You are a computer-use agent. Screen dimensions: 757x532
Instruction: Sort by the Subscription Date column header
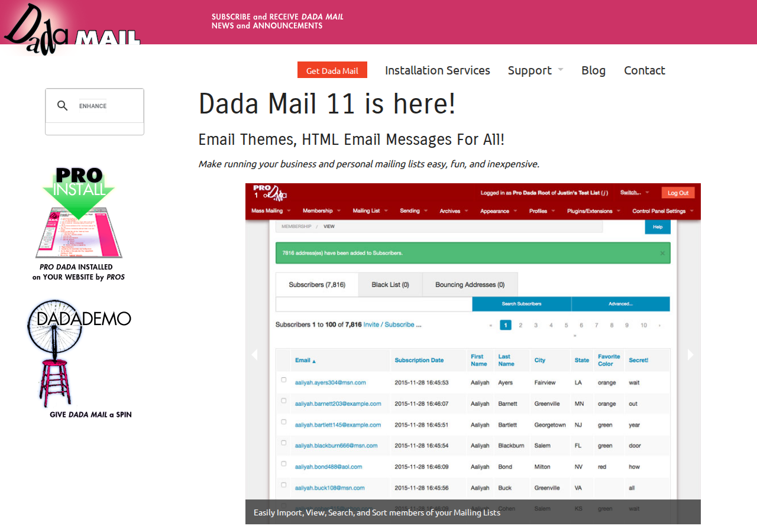[x=419, y=360]
